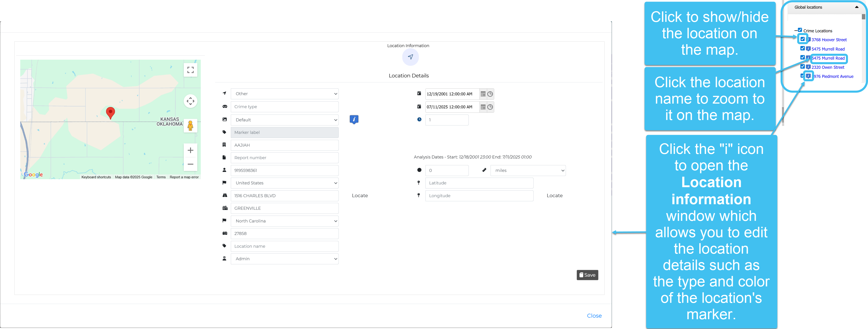Zoom in on the map

[x=190, y=150]
